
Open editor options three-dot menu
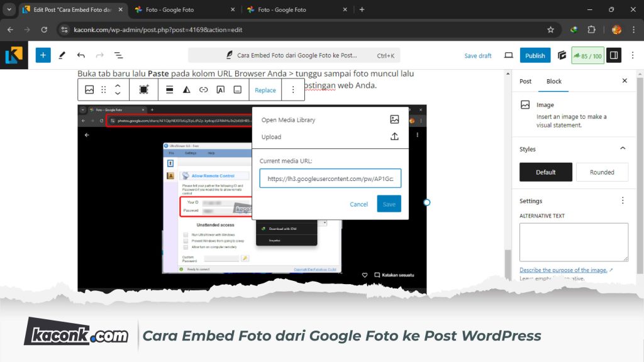(633, 55)
